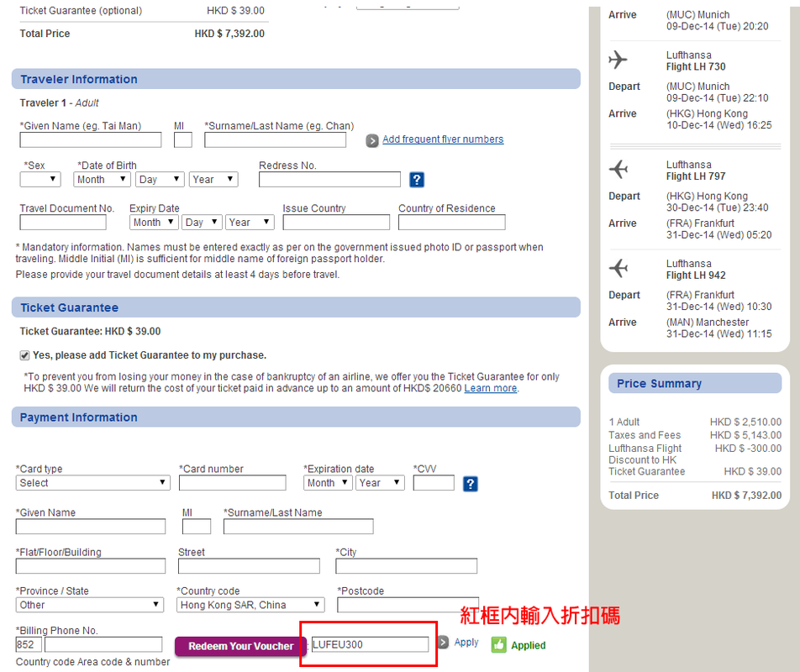The image size is (800, 672).
Task: Click the airplane icon for Flight LH 942
Action: [618, 269]
